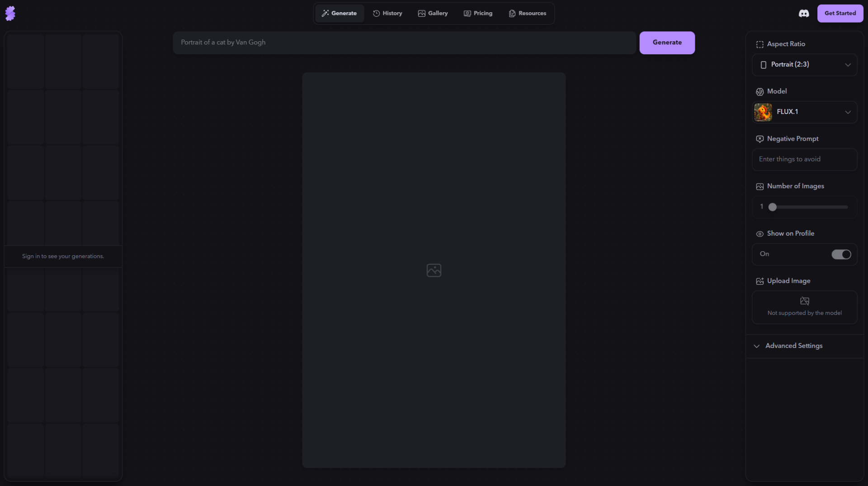This screenshot has width=868, height=486.
Task: Turn off the Show on Profile toggle
Action: point(841,254)
